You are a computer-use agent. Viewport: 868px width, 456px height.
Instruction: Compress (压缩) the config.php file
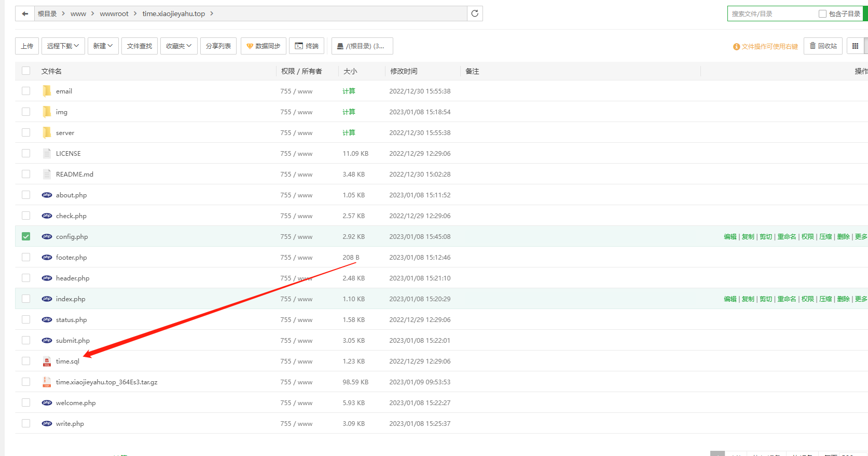825,236
